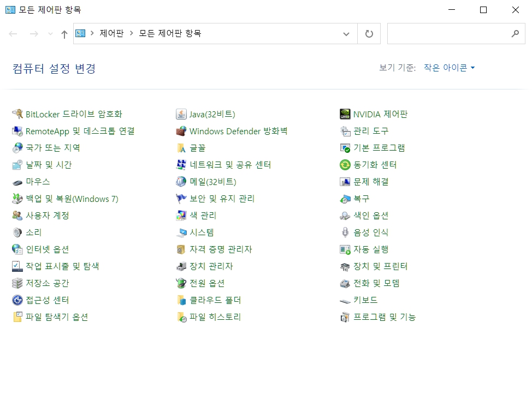
Task: Open 자동 실행 link
Action: [371, 249]
